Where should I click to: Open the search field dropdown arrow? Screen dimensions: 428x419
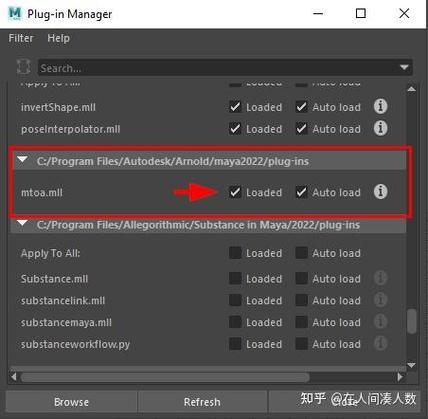click(x=404, y=68)
